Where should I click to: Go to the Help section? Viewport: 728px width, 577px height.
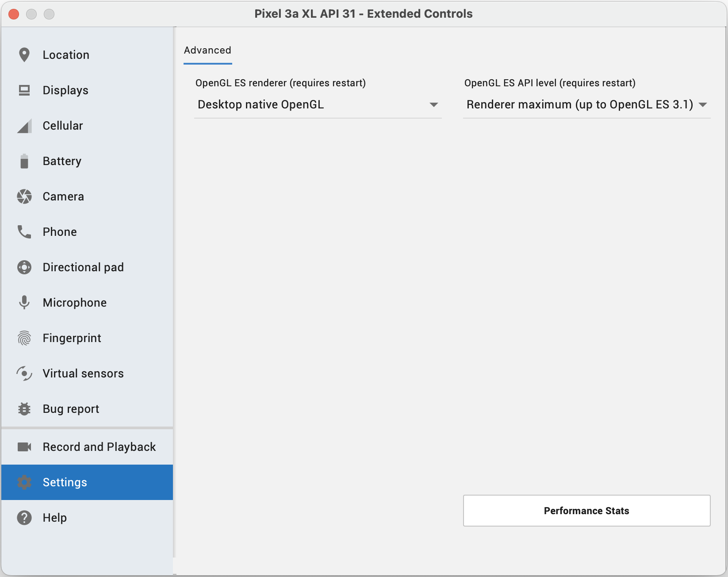54,518
